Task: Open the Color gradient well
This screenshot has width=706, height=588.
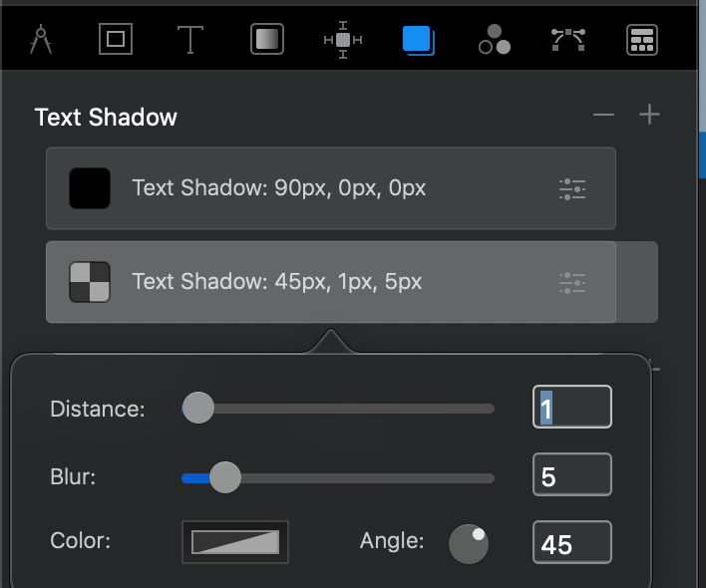Action: [235, 542]
